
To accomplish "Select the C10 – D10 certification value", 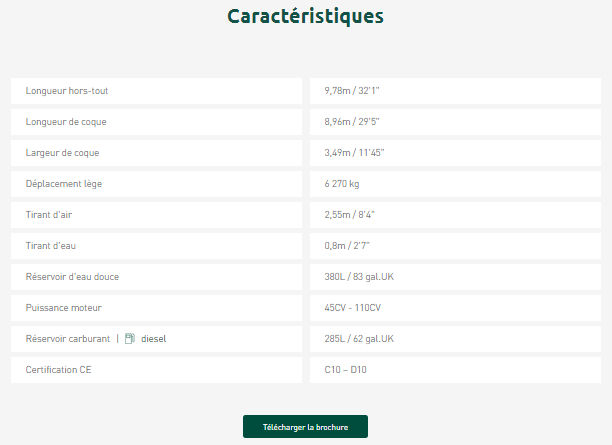I will coord(347,370).
